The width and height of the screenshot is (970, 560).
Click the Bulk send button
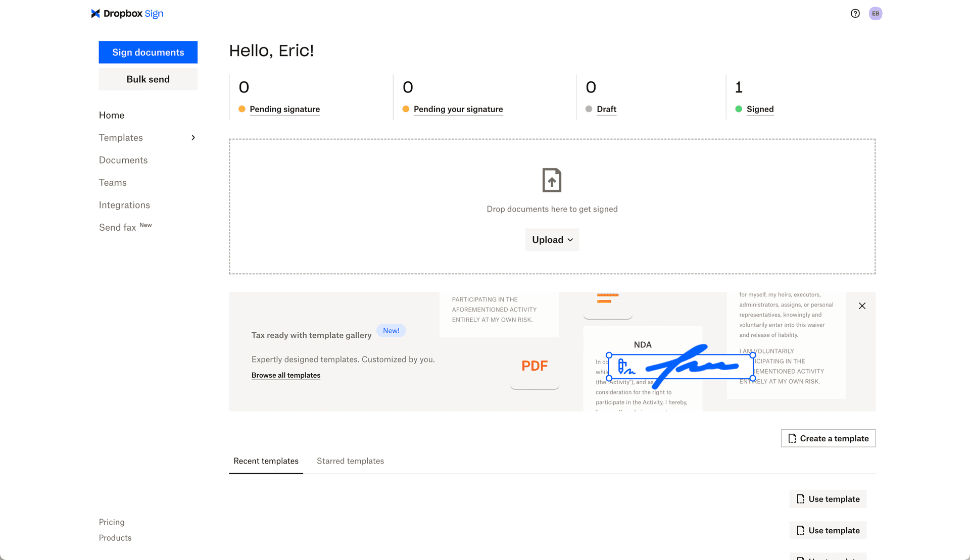pyautogui.click(x=148, y=79)
